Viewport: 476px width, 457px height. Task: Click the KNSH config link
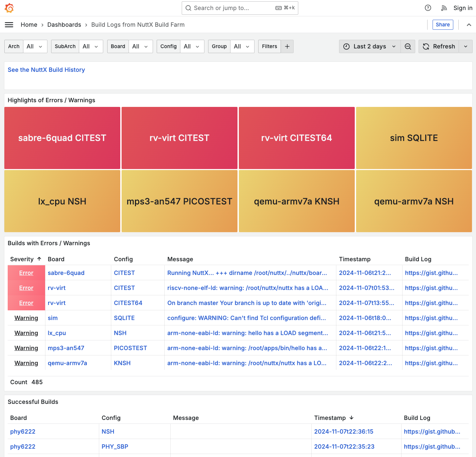pos(122,363)
